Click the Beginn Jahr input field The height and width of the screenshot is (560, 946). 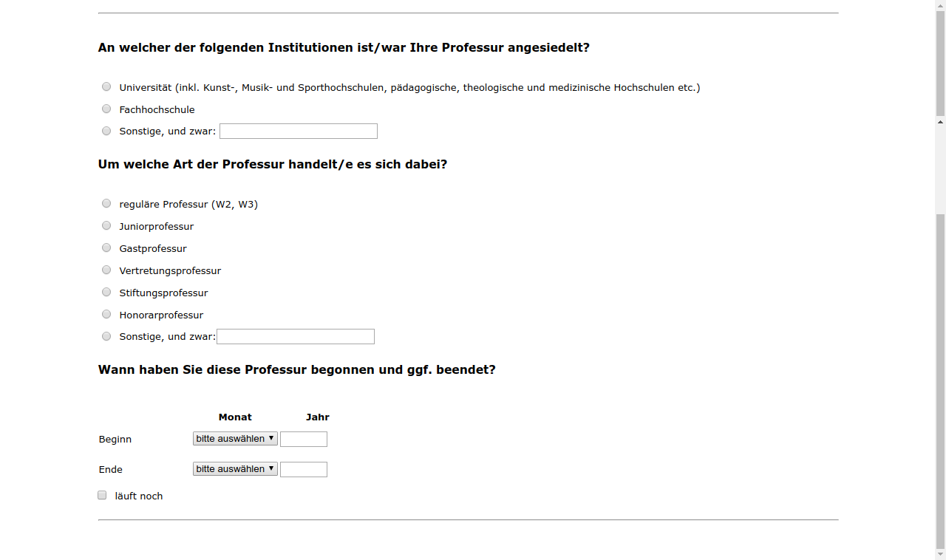(304, 440)
